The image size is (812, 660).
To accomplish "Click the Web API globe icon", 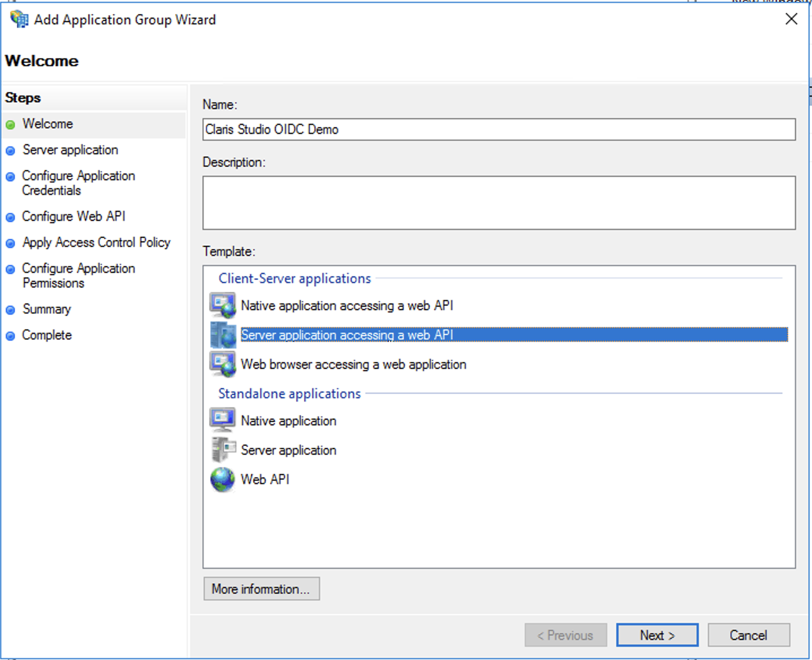I will point(222,479).
